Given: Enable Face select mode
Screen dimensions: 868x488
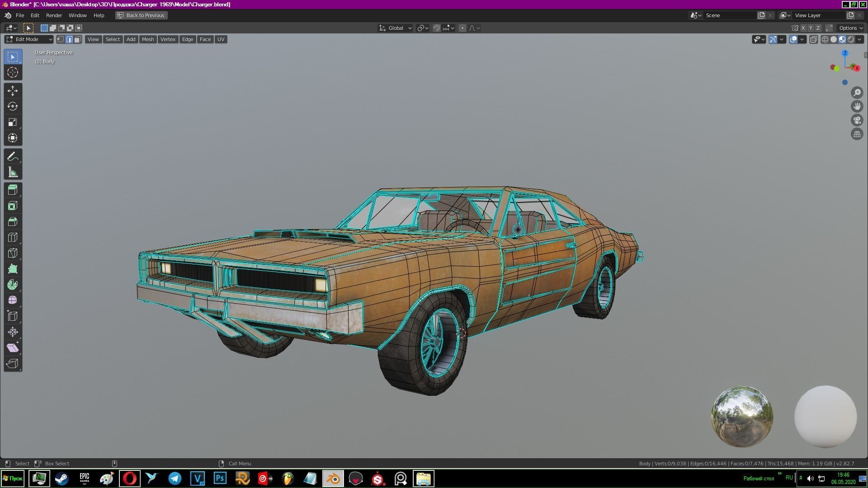Looking at the screenshot, I should click(77, 39).
